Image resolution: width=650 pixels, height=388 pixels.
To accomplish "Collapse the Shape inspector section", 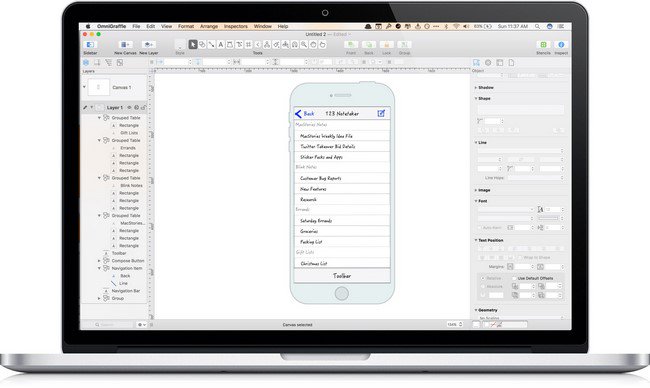I will click(x=475, y=99).
